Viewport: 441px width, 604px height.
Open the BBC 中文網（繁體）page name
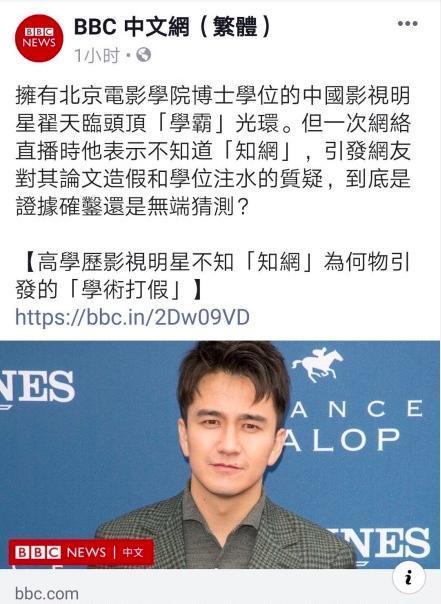[x=173, y=27]
